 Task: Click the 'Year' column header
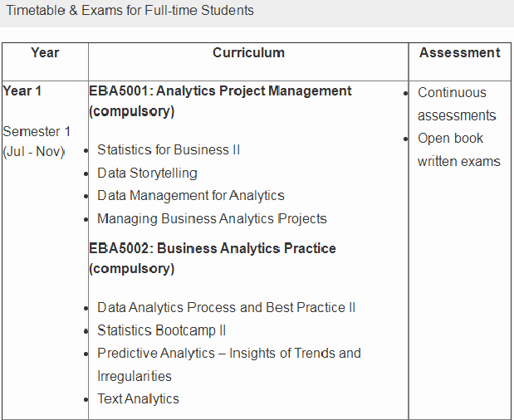coord(45,52)
